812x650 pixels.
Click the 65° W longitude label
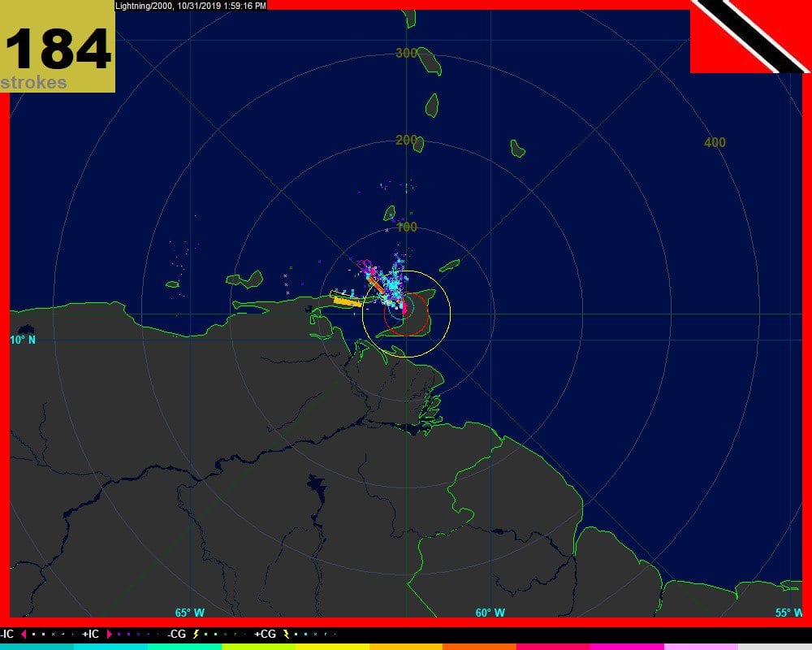pos(189,613)
